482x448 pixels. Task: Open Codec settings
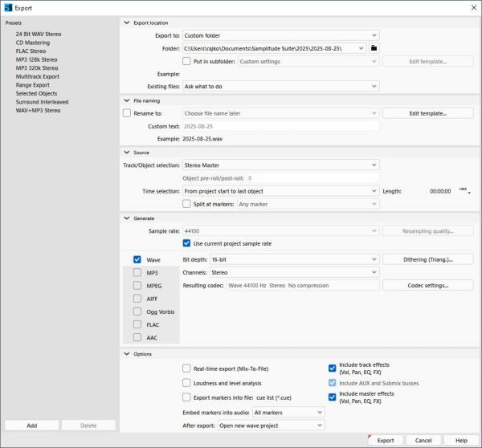click(428, 285)
